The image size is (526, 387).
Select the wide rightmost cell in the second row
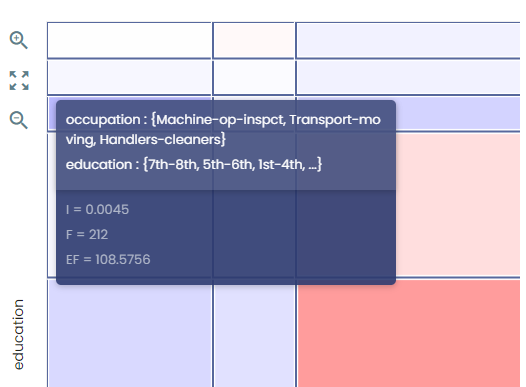click(x=408, y=77)
